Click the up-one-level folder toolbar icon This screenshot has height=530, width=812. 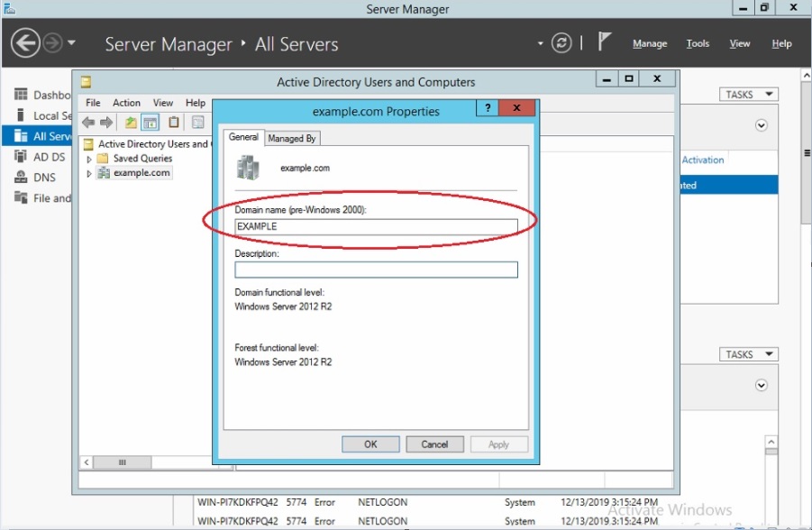coord(131,123)
